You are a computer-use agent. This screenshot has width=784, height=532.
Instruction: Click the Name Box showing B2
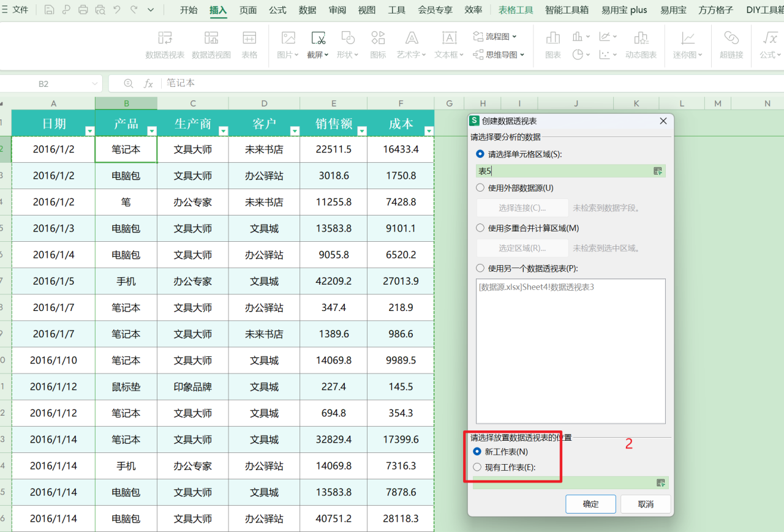point(43,84)
